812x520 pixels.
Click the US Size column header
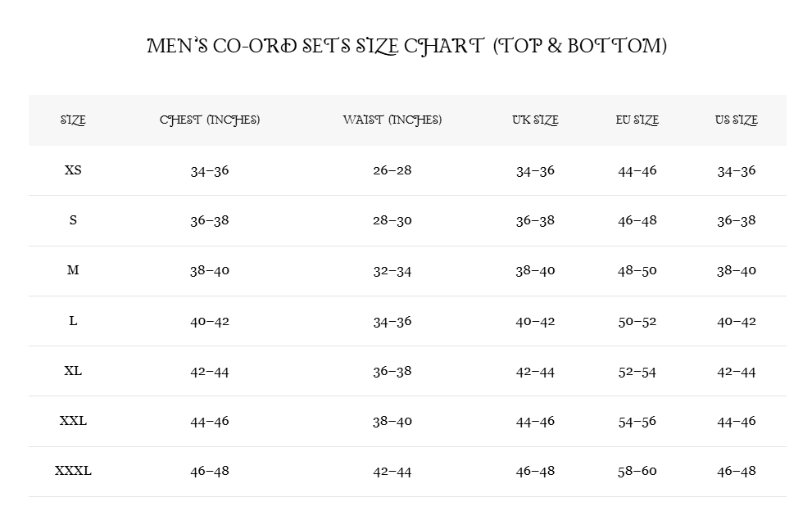pyautogui.click(x=737, y=120)
